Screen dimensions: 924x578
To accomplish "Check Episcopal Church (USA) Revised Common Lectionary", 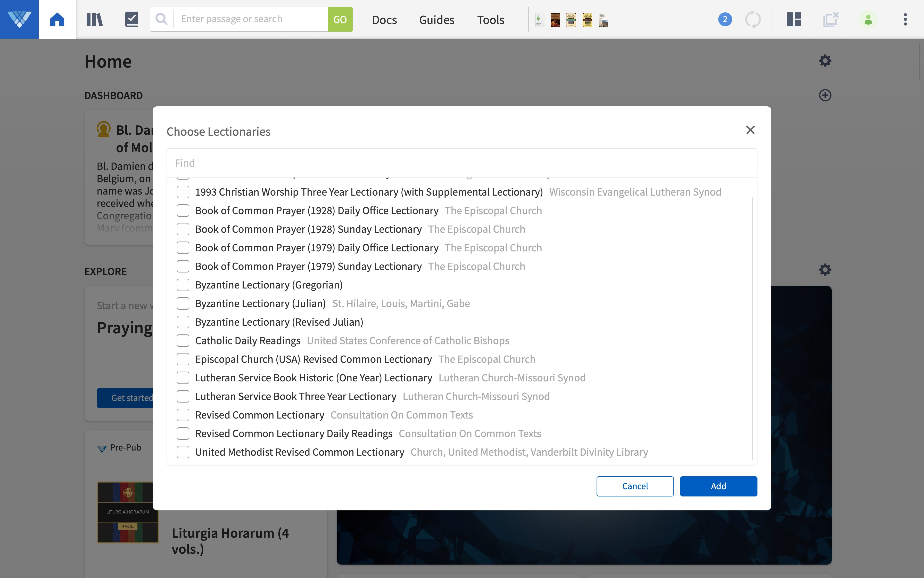I will point(183,359).
